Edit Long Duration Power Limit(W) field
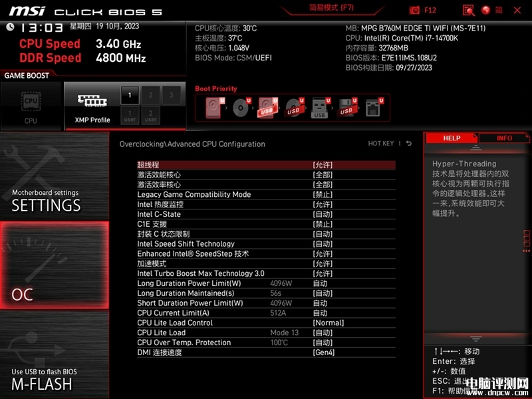The image size is (532, 399). point(320,283)
